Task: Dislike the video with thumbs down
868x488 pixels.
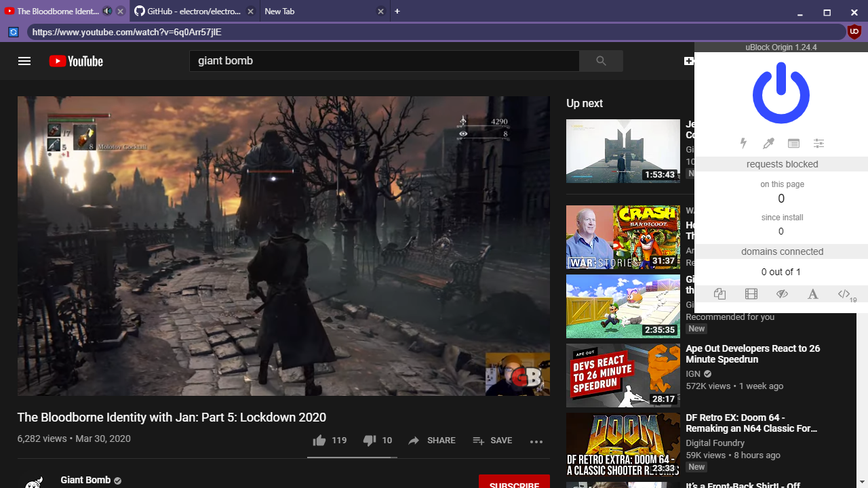Action: [x=378, y=441]
